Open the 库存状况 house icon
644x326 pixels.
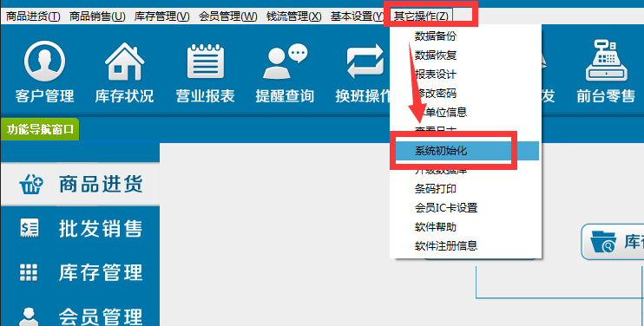tap(124, 62)
